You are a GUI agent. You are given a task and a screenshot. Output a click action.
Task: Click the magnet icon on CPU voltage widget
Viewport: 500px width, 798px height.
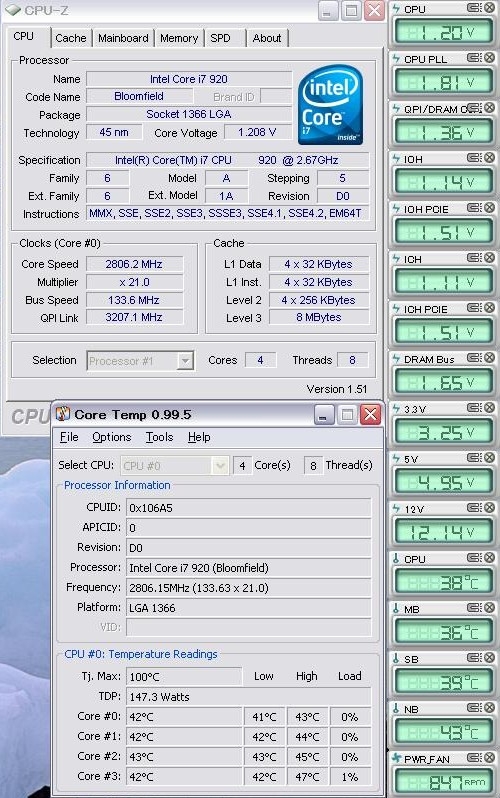tap(474, 8)
